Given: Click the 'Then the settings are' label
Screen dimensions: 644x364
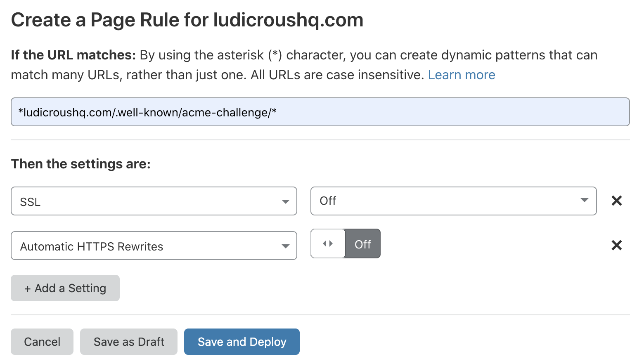Looking at the screenshot, I should click(81, 164).
